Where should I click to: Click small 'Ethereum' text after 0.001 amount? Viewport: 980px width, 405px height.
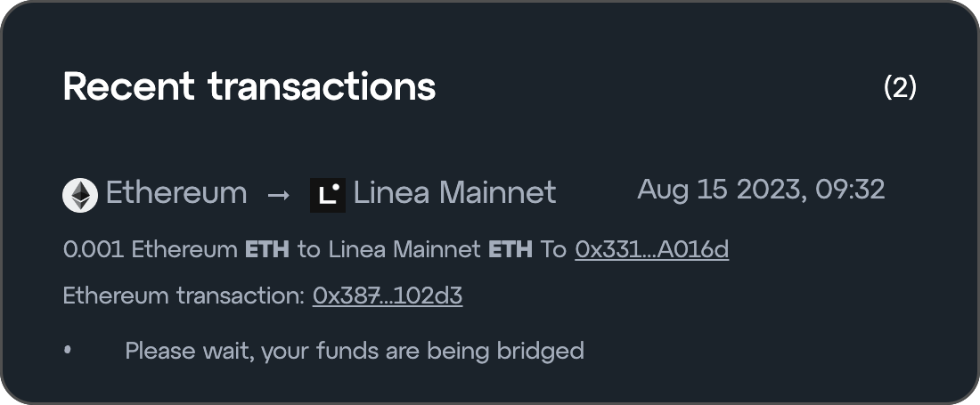click(x=184, y=250)
